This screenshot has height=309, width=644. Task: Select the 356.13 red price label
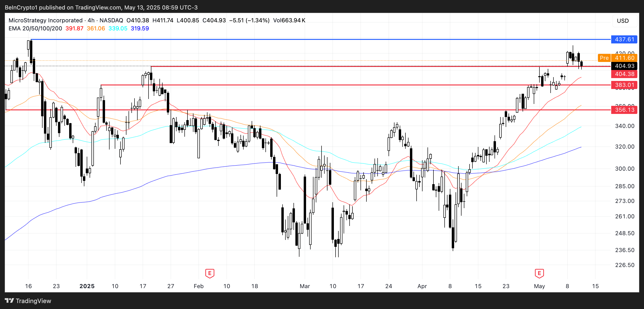(x=624, y=110)
